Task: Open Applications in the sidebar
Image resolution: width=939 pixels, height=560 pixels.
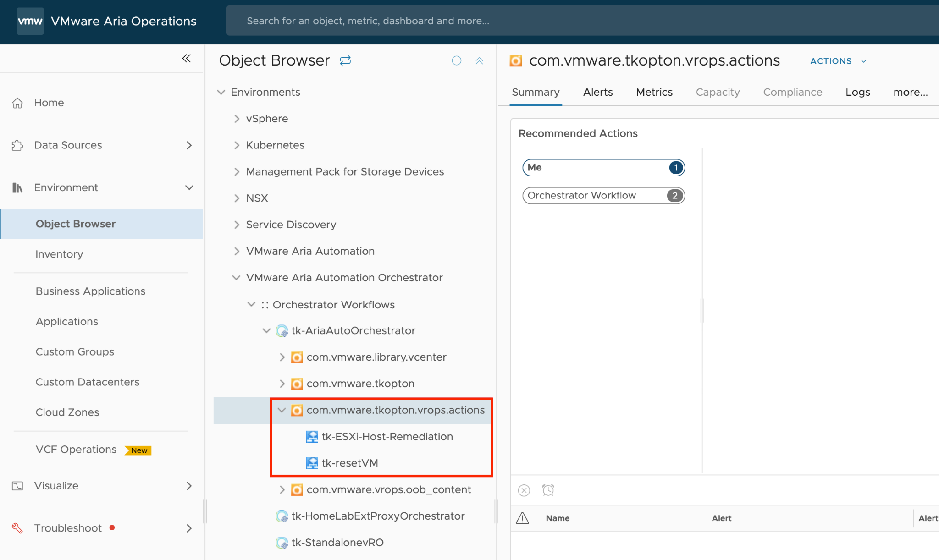Action: click(x=67, y=322)
